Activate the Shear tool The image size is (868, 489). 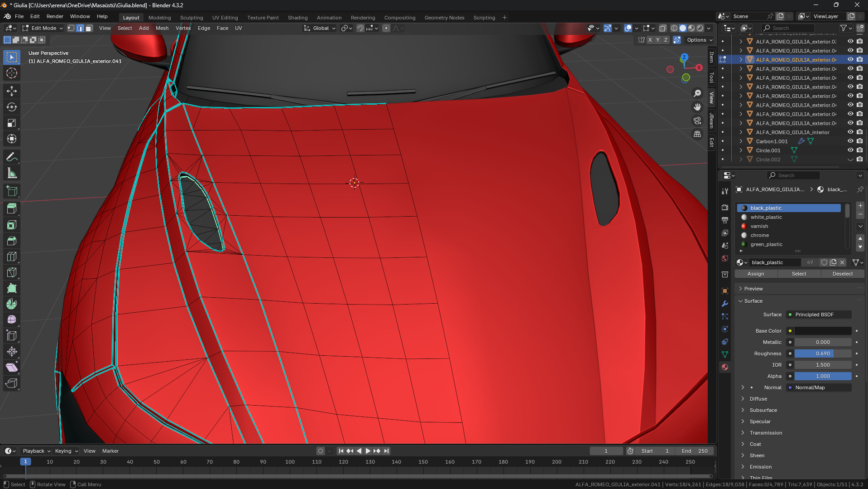coord(12,368)
